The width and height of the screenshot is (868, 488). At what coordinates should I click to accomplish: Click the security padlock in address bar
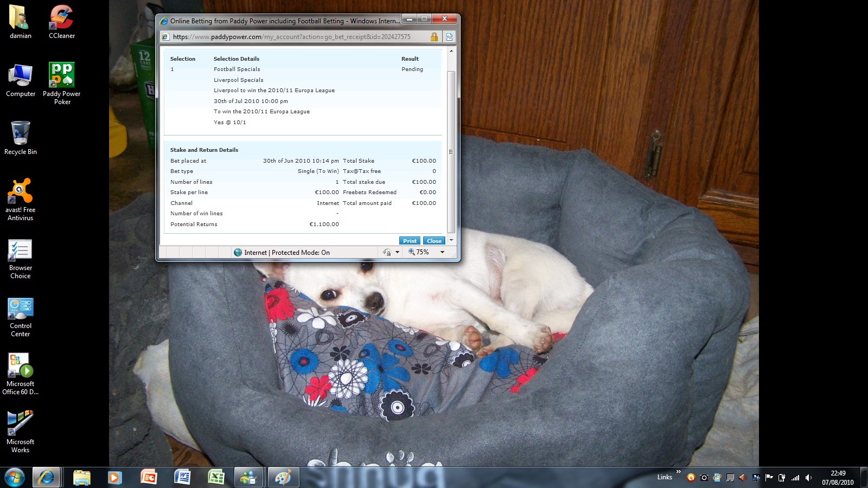tap(434, 37)
